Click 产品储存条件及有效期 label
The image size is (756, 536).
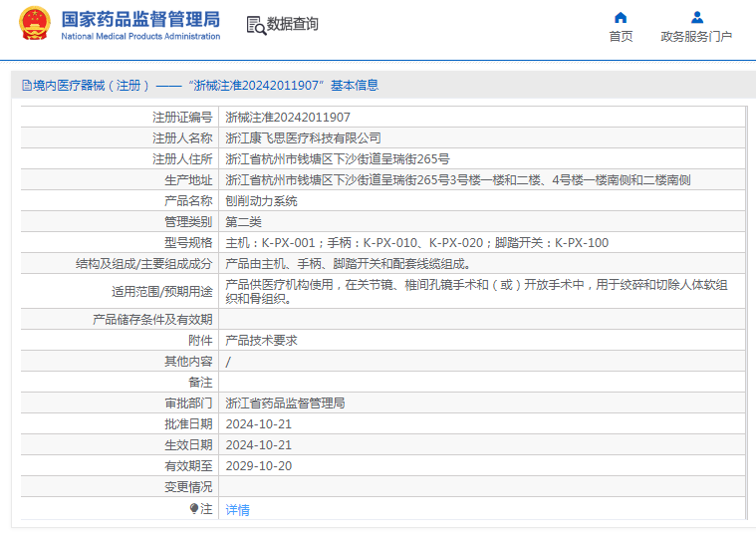click(x=152, y=320)
